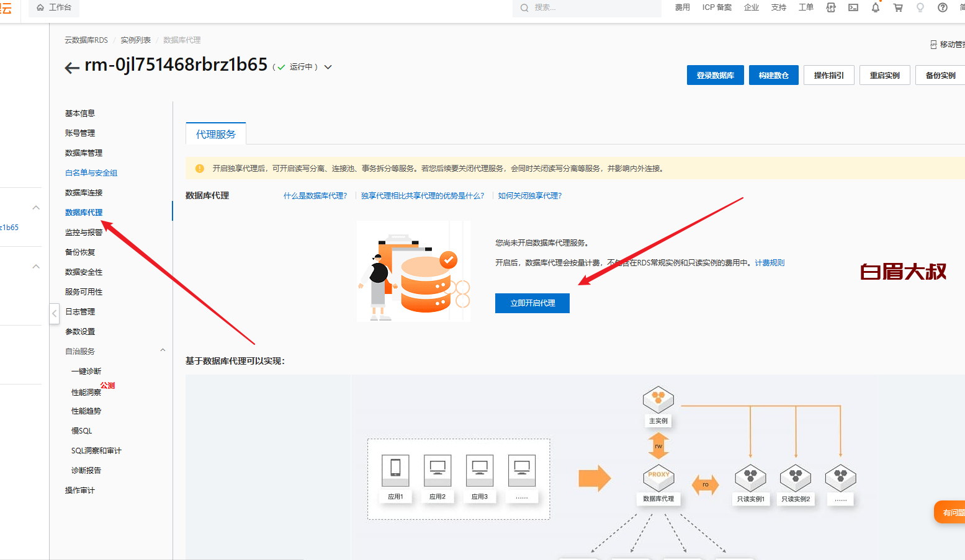
Task: Click the 有问题 orange help widget
Action: click(950, 512)
